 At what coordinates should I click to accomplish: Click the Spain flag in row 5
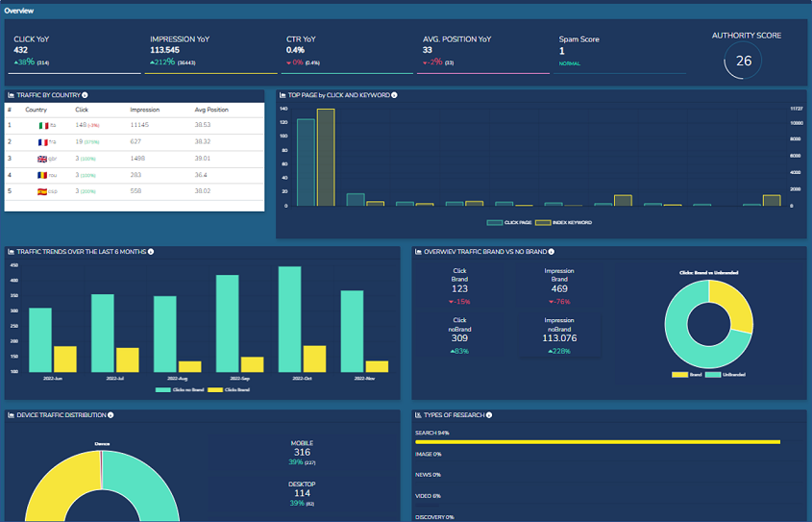(x=42, y=191)
